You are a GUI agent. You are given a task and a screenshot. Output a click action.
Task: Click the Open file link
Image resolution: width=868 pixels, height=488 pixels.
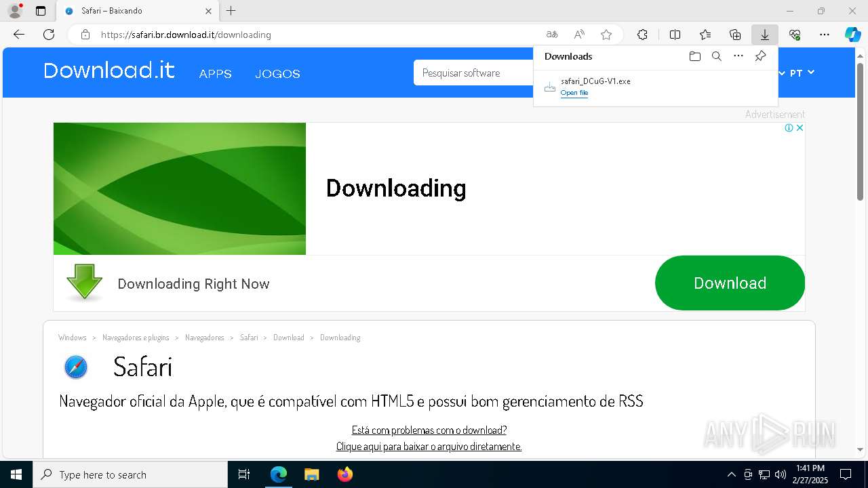(x=574, y=93)
